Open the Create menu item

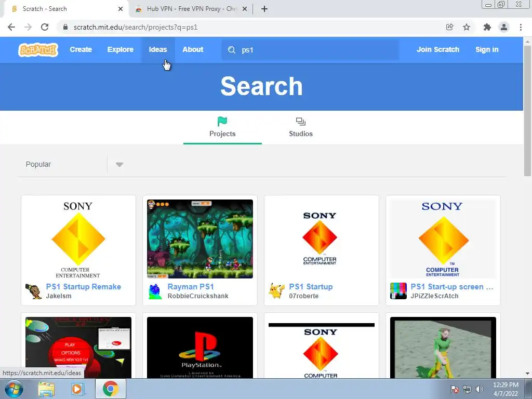click(81, 49)
